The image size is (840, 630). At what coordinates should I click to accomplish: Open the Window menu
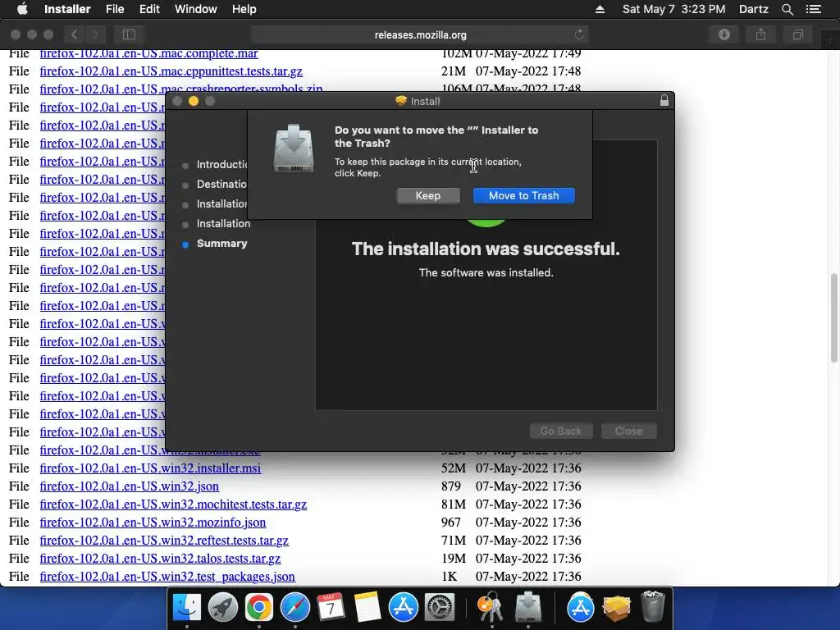195,9
